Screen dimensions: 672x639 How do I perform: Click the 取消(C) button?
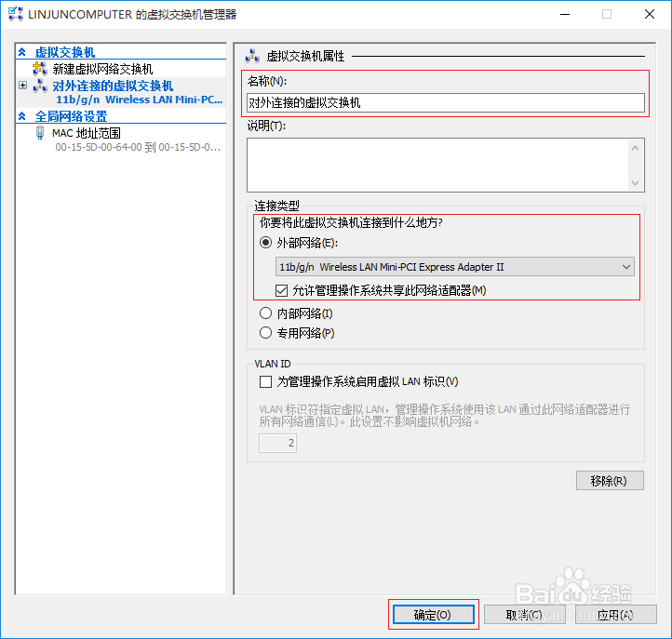click(525, 615)
